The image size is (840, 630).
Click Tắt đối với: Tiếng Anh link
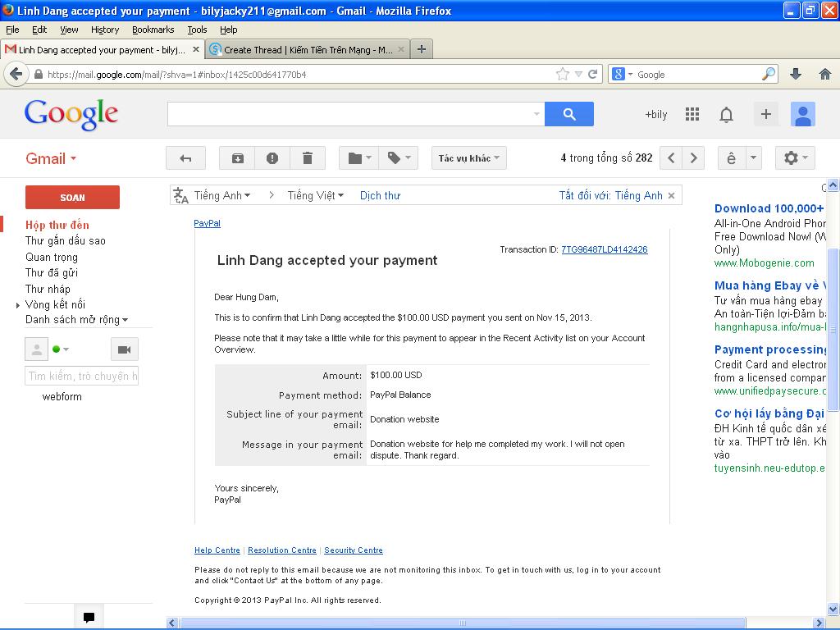pyautogui.click(x=610, y=195)
